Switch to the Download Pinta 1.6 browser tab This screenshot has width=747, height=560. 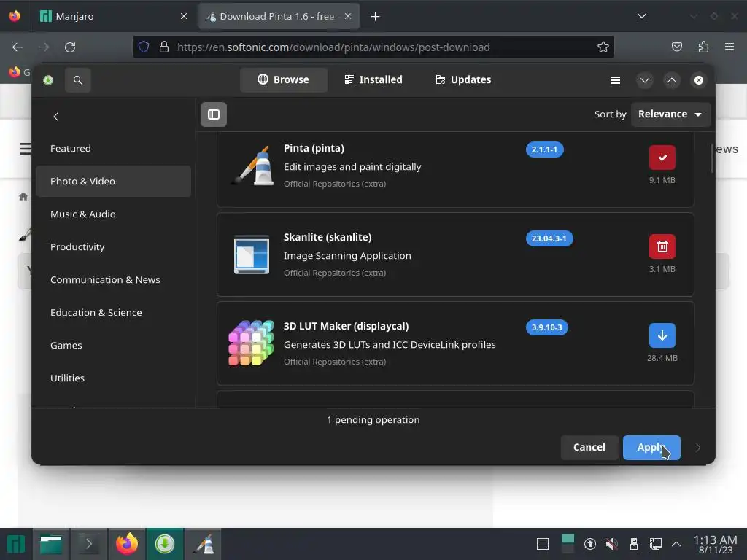pyautogui.click(x=279, y=16)
